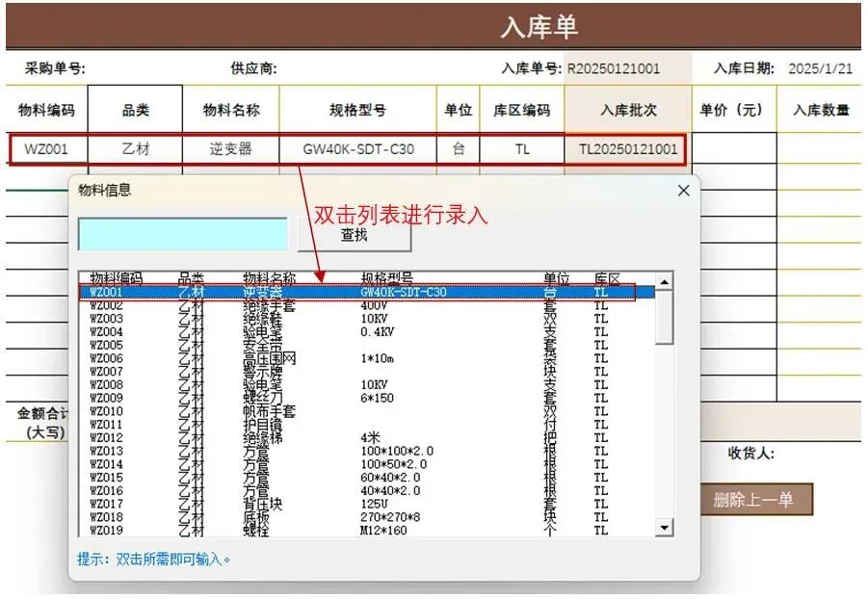
Task: Click the 供应商 label
Action: [253, 68]
